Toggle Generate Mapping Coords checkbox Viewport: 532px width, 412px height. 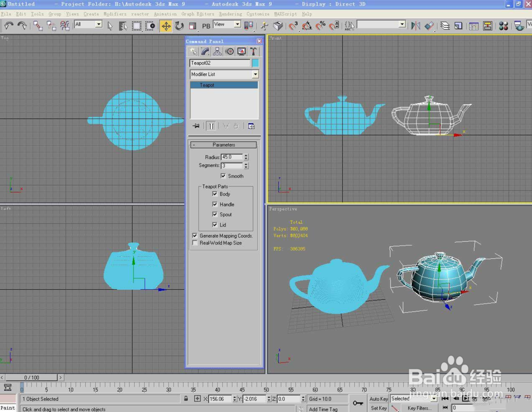[195, 236]
